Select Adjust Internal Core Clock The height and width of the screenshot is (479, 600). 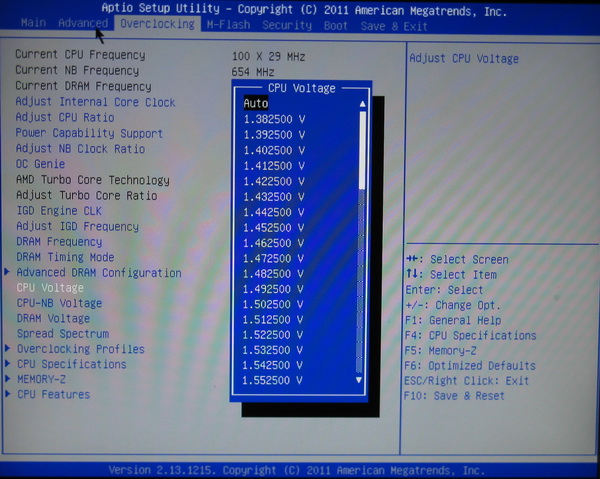[95, 102]
